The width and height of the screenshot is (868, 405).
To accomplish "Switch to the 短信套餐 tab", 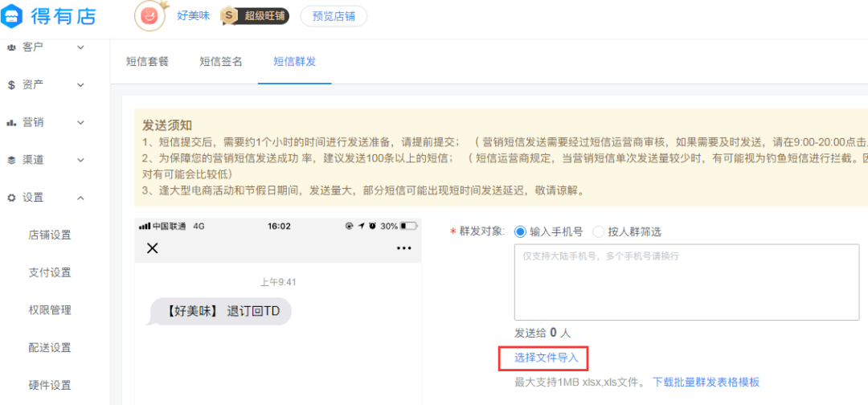I will tap(147, 62).
